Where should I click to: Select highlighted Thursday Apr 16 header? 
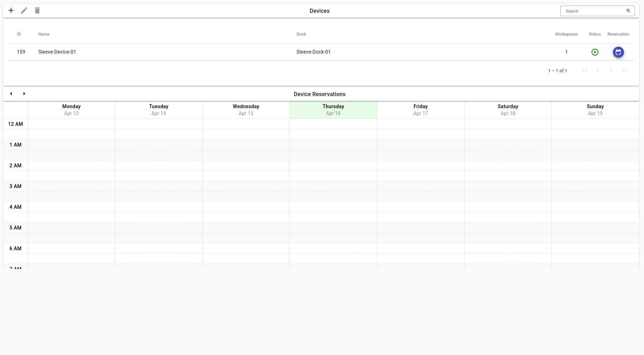[333, 110]
